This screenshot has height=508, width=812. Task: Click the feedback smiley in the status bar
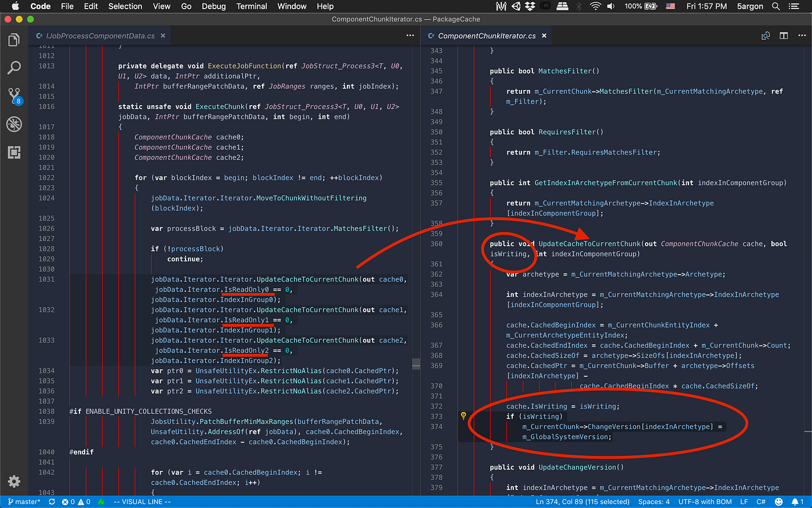779,502
